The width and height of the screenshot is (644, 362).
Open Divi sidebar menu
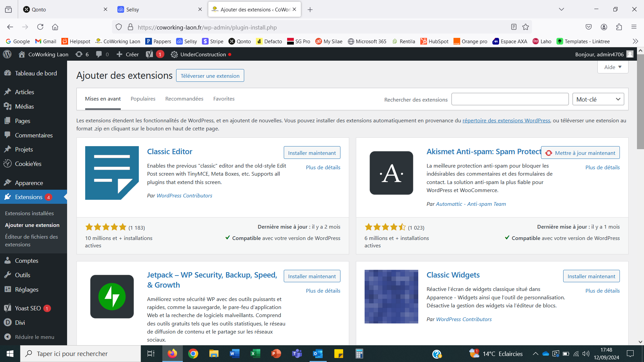[34, 322]
